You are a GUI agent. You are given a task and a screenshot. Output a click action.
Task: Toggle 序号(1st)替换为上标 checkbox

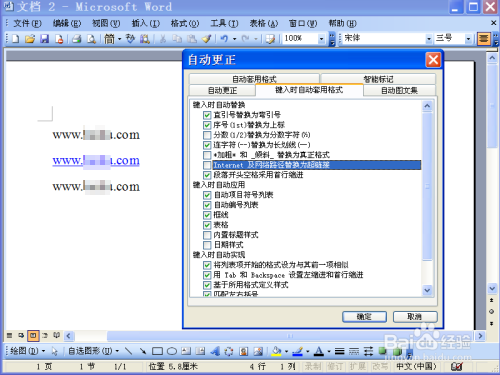click(x=207, y=125)
